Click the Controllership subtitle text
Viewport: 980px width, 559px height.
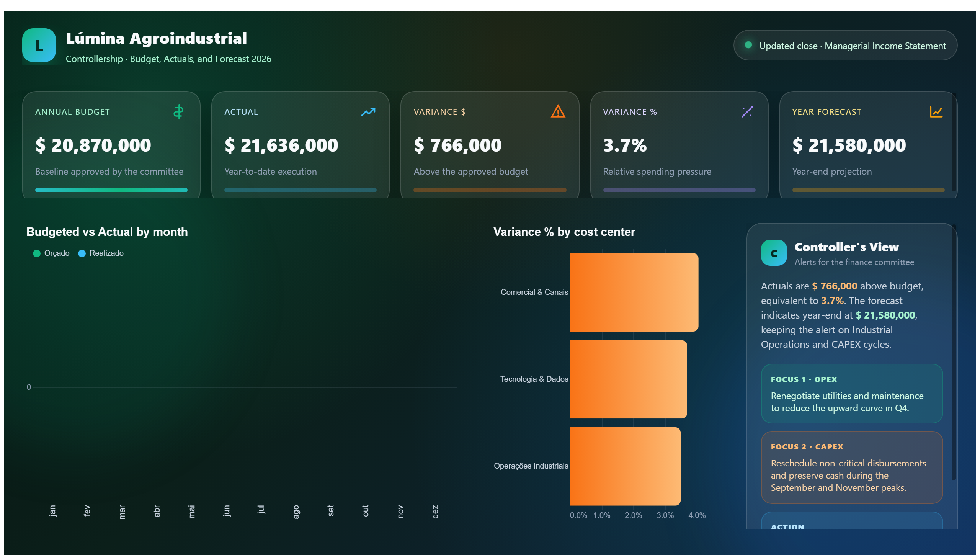(x=168, y=59)
